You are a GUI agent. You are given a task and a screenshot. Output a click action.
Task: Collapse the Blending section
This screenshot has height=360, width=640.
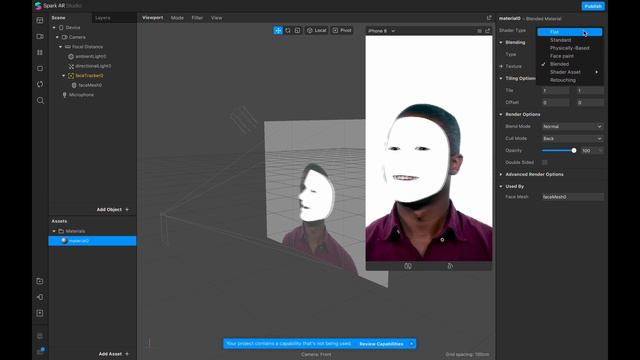click(x=501, y=42)
